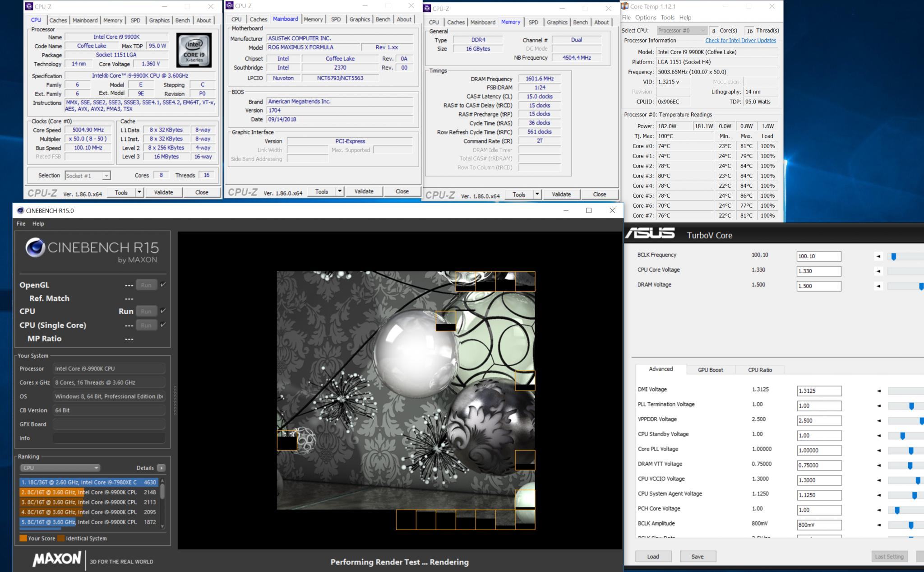924x572 pixels.
Task: Decrease VPPDDR Voltage with the left arrow
Action: click(879, 421)
